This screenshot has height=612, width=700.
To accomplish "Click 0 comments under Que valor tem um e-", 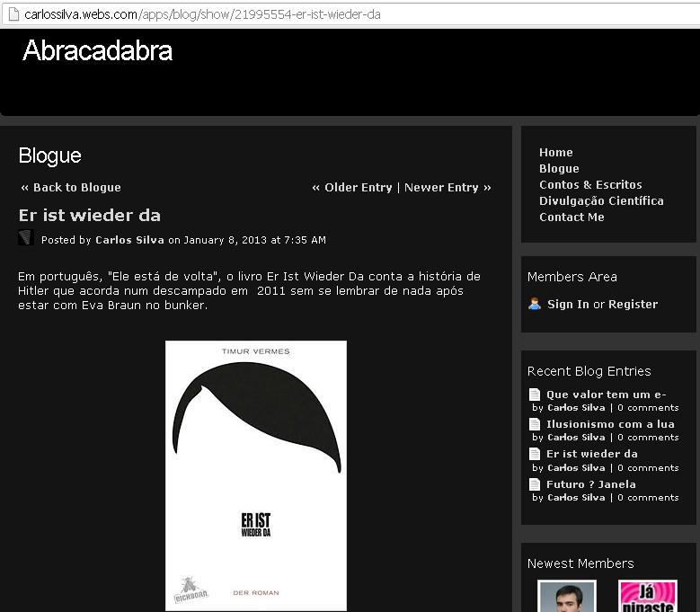I will pos(648,408).
